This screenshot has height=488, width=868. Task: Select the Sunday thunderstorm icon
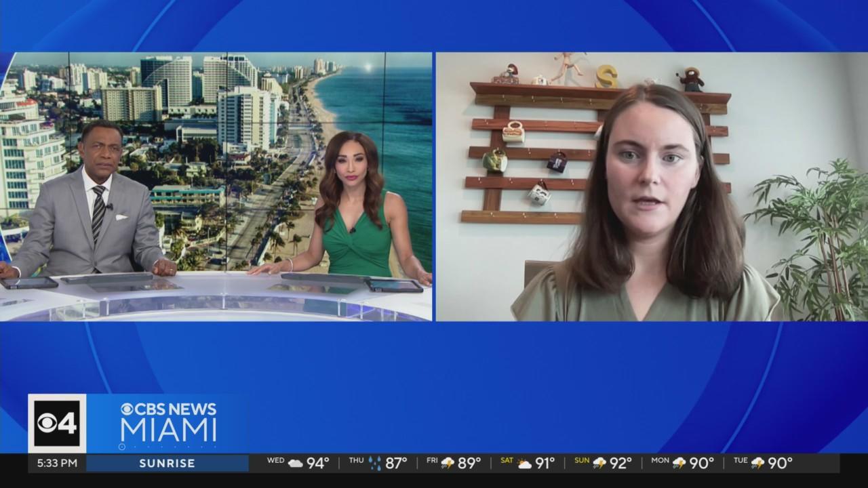599,464
